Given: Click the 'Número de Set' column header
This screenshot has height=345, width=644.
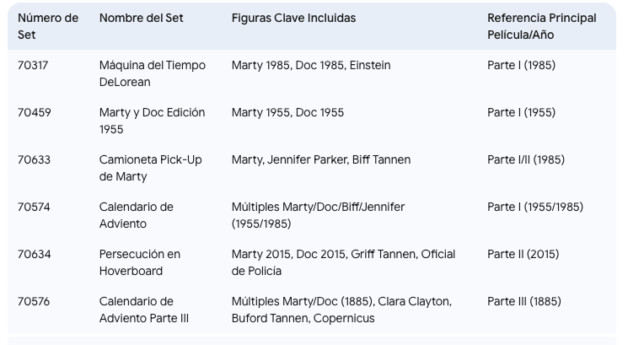Looking at the screenshot, I should 48,26.
